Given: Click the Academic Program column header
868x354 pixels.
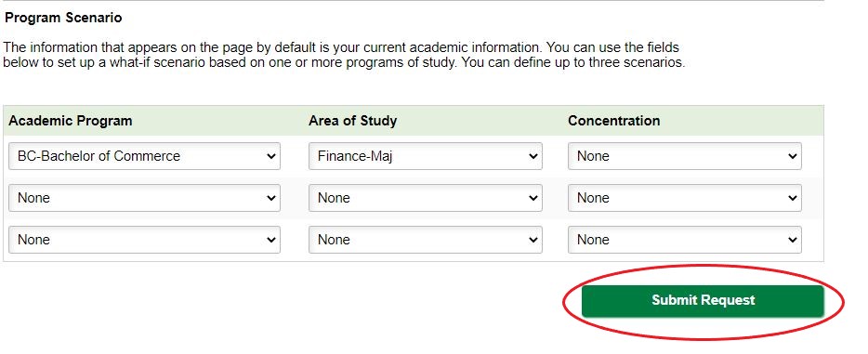Looking at the screenshot, I should 71,121.
